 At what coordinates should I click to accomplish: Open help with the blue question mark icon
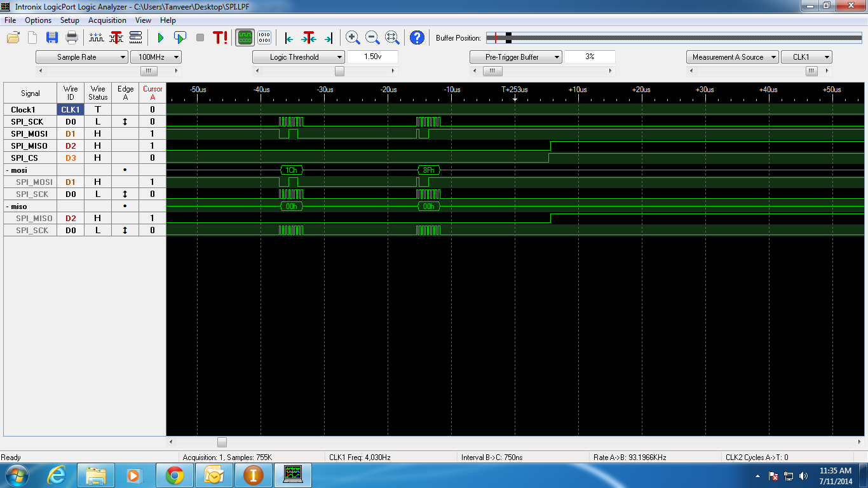[x=417, y=37]
